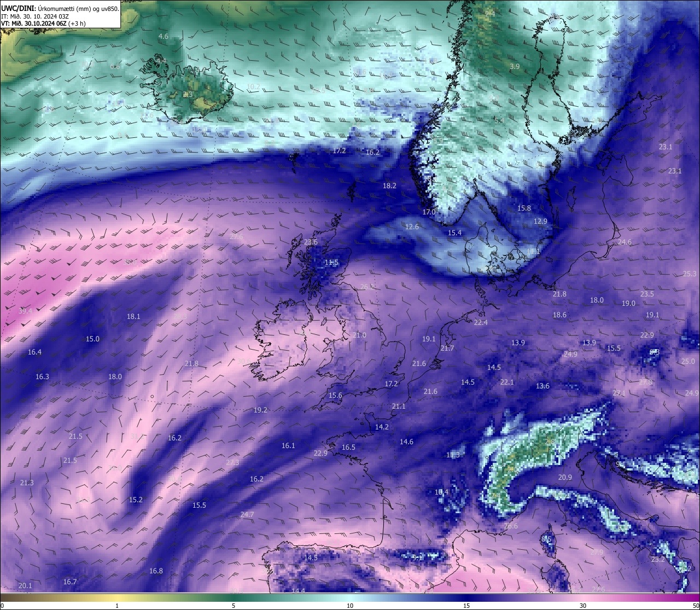Click the 16.4 value label
The image size is (700, 610).
(34, 352)
